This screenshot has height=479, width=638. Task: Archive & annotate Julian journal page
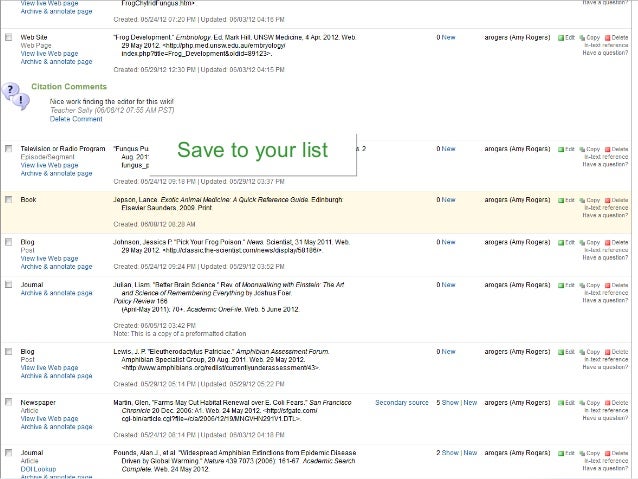[x=56, y=293]
